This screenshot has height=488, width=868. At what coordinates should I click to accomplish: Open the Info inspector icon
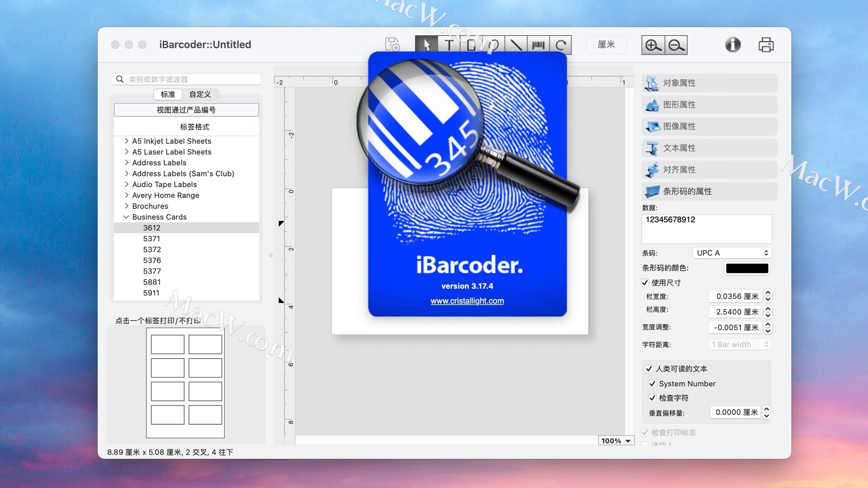[733, 45]
